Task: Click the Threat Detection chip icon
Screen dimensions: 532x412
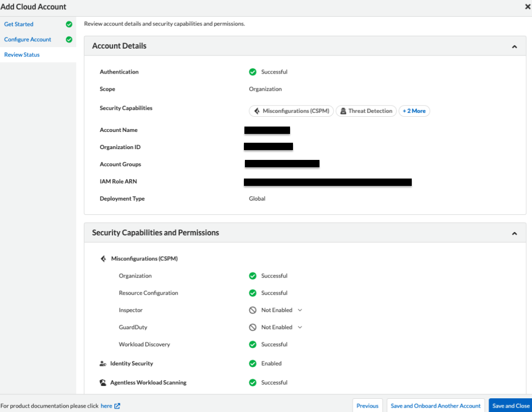Action: tap(343, 111)
